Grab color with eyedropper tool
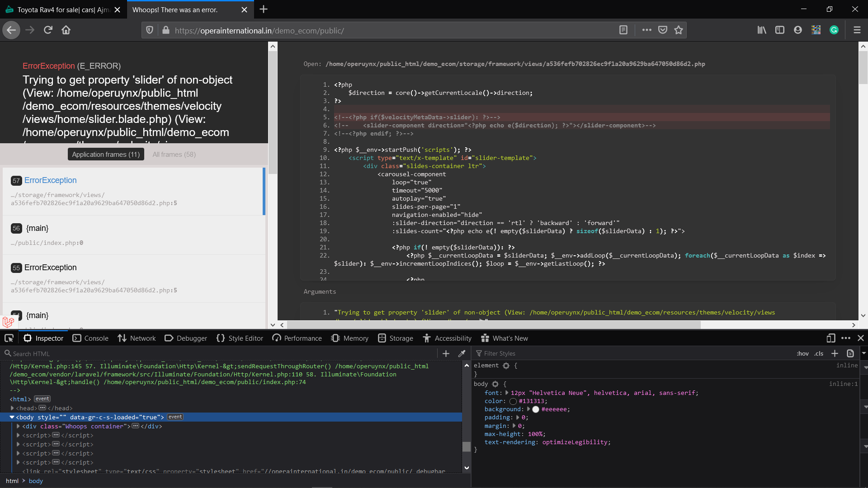This screenshot has height=488, width=868. tap(462, 354)
